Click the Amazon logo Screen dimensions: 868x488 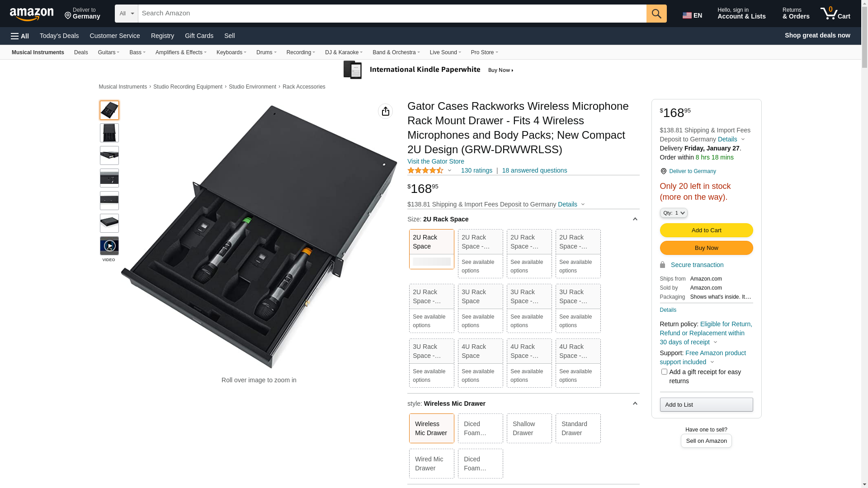pyautogui.click(x=32, y=14)
